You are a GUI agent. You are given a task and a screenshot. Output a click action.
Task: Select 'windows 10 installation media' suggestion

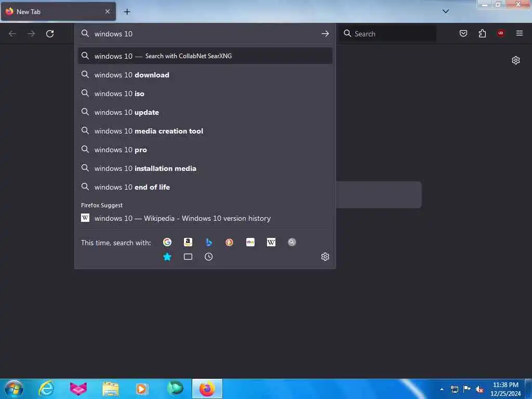(x=205, y=168)
